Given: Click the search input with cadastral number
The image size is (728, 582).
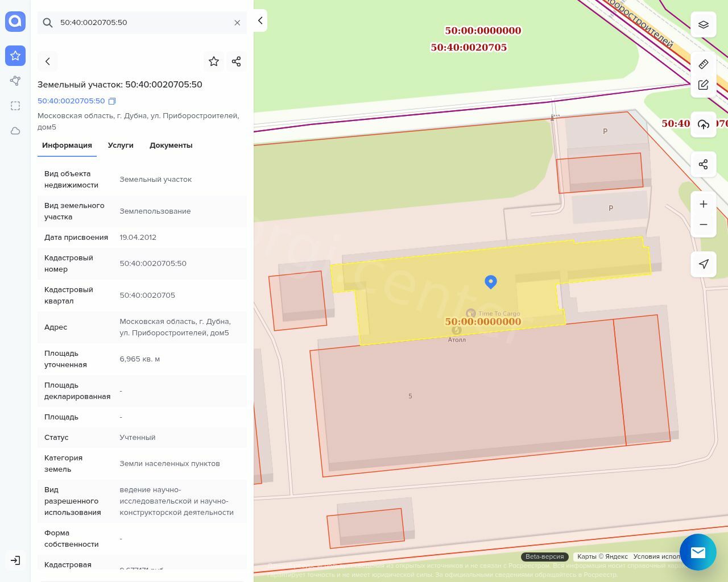Looking at the screenshot, I should (x=142, y=23).
